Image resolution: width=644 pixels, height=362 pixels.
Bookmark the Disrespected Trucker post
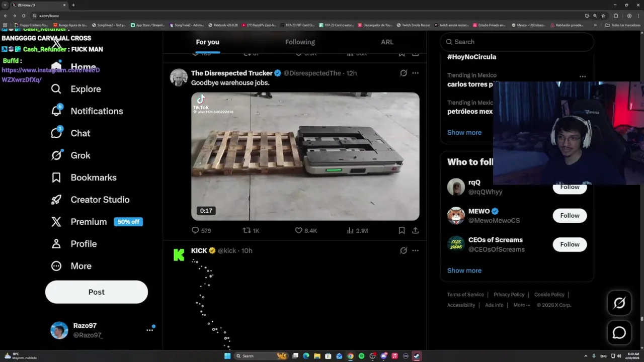401,230
